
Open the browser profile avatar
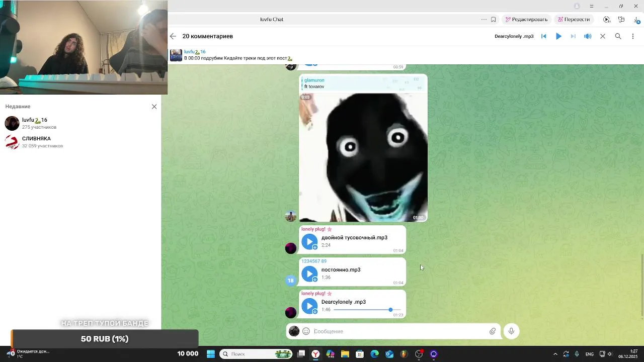577,6
